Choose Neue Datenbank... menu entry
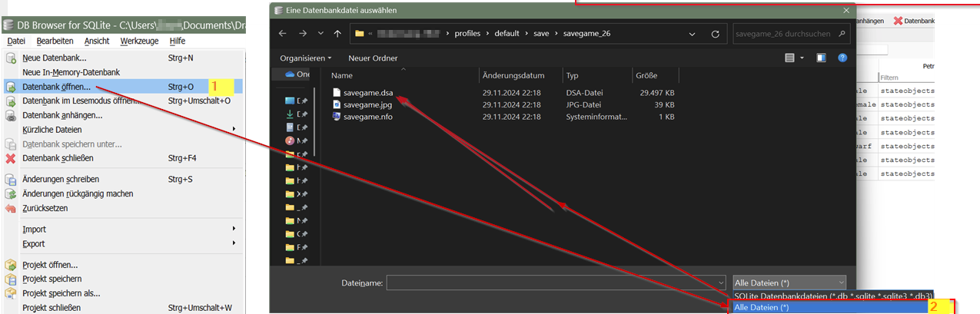Viewport: 980px width, 314px height. coord(123,58)
